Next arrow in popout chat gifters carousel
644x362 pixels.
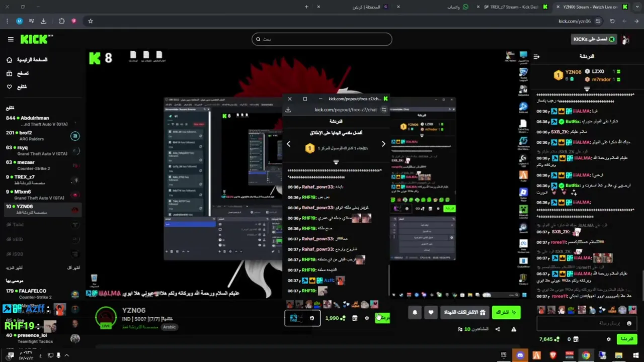[x=383, y=144]
